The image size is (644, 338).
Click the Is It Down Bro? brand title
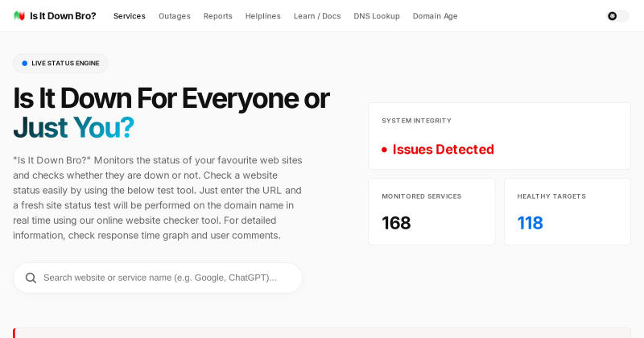coord(63,16)
